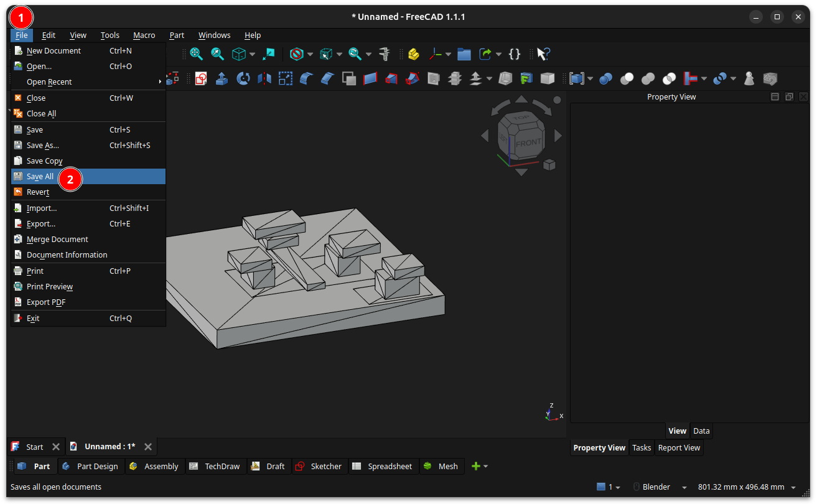817x504 pixels.
Task: Create a new Part container icon
Action: [x=414, y=54]
